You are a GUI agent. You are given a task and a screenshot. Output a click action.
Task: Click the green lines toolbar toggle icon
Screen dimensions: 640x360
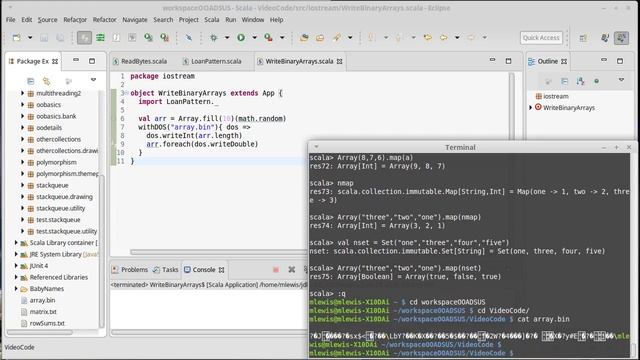100,38
